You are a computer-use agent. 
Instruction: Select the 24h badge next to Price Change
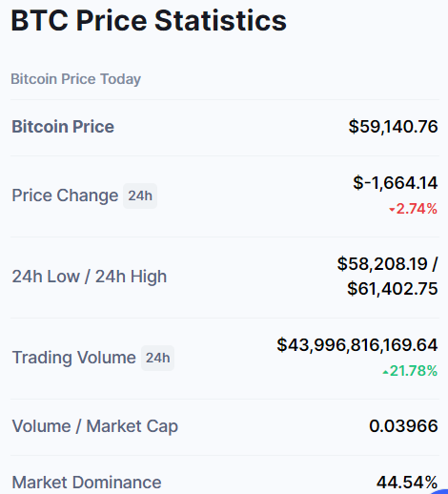tap(140, 196)
